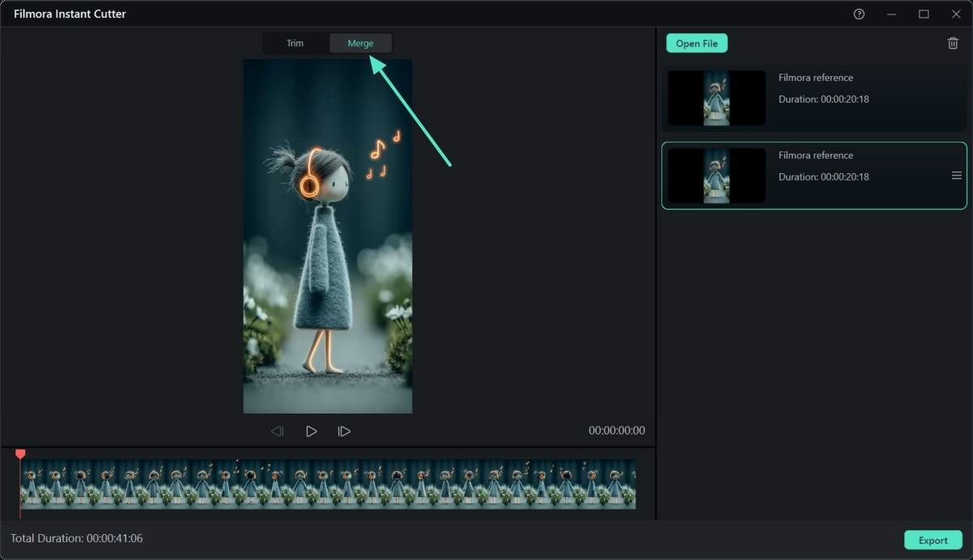
Task: Maximize the Filmora Instant Cutter window
Action: coord(924,14)
